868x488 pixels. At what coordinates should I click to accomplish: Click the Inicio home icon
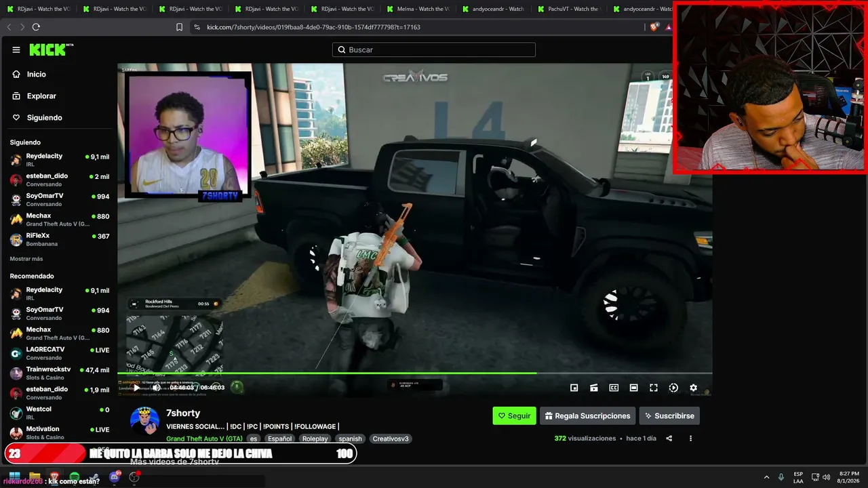click(x=16, y=75)
